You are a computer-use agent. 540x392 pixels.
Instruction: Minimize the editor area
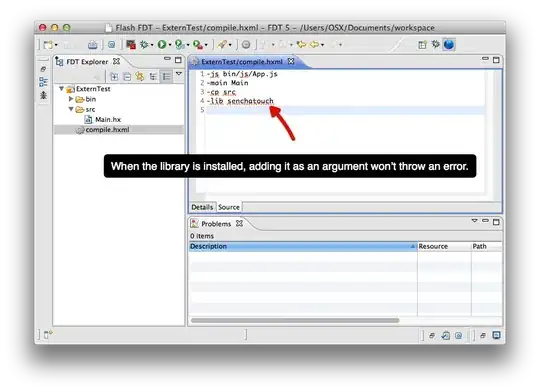(485, 59)
